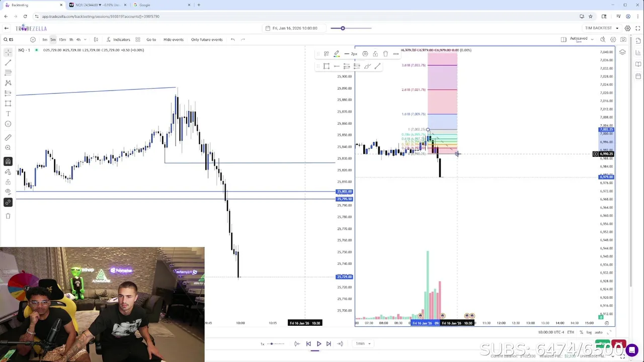Play the bar replay

[x=318, y=344]
